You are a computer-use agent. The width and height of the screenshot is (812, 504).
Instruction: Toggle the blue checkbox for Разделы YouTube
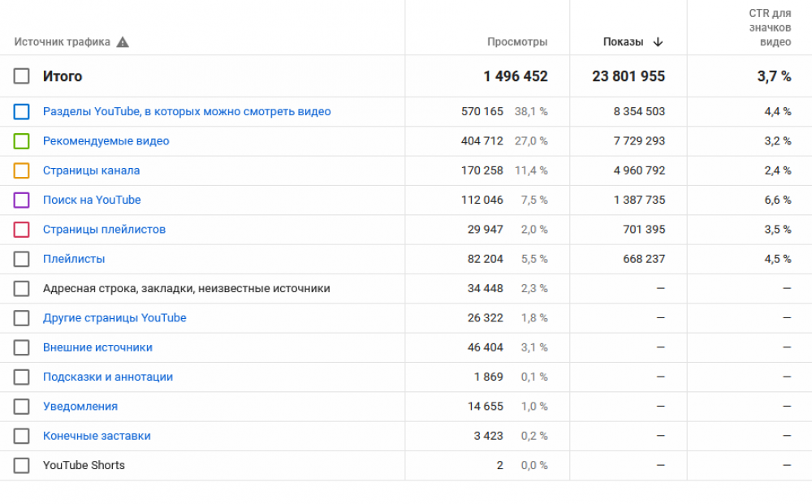point(22,112)
